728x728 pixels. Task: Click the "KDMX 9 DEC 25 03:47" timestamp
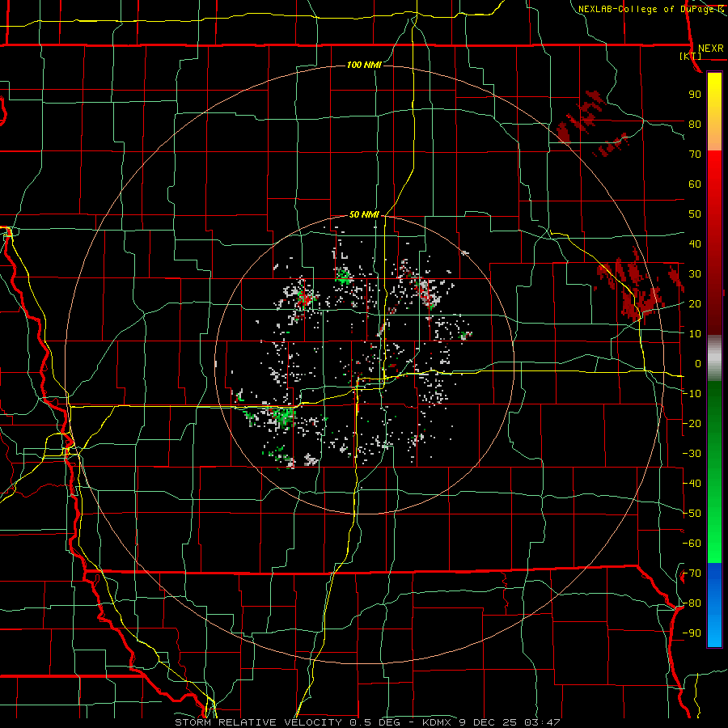click(x=491, y=722)
